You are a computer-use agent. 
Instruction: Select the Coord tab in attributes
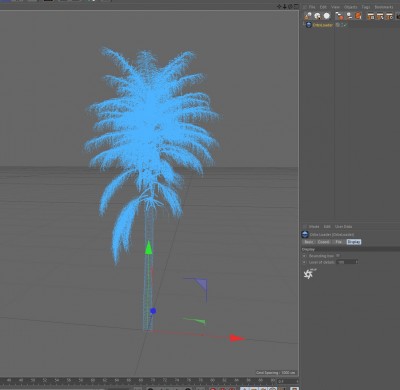[323, 242]
